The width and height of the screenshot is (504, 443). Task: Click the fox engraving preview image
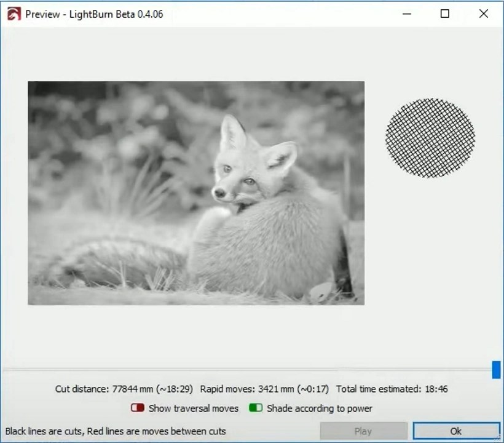195,193
